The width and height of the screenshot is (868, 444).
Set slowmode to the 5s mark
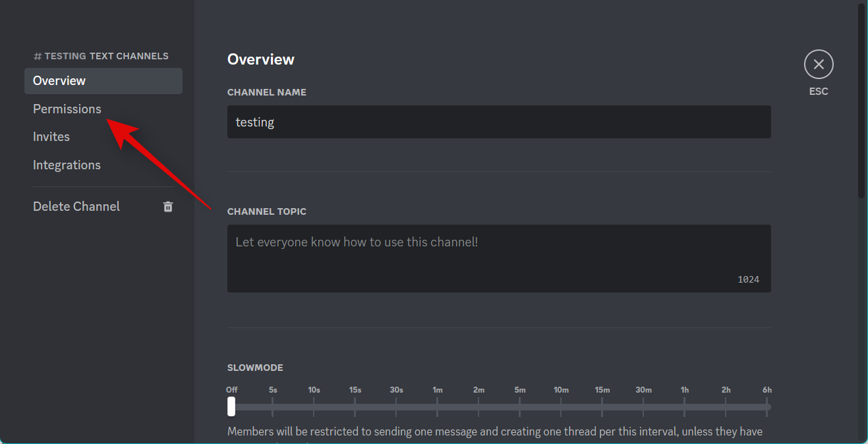pyautogui.click(x=273, y=406)
